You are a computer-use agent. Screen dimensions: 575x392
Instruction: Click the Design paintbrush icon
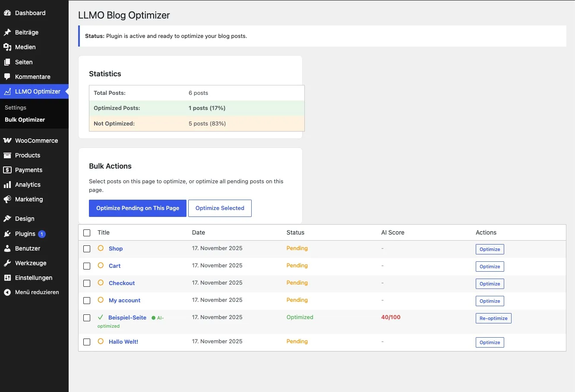click(7, 219)
